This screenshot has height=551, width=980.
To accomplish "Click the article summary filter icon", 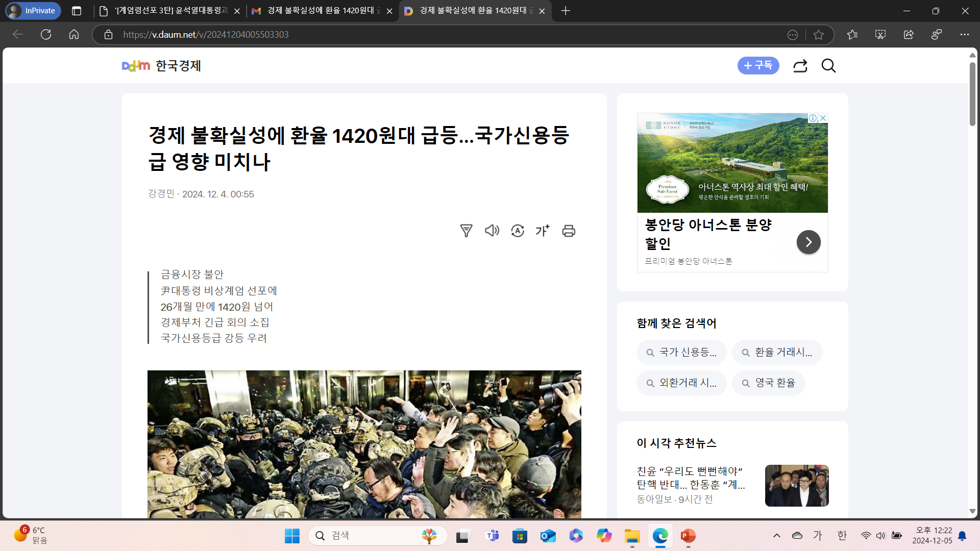I will [466, 231].
